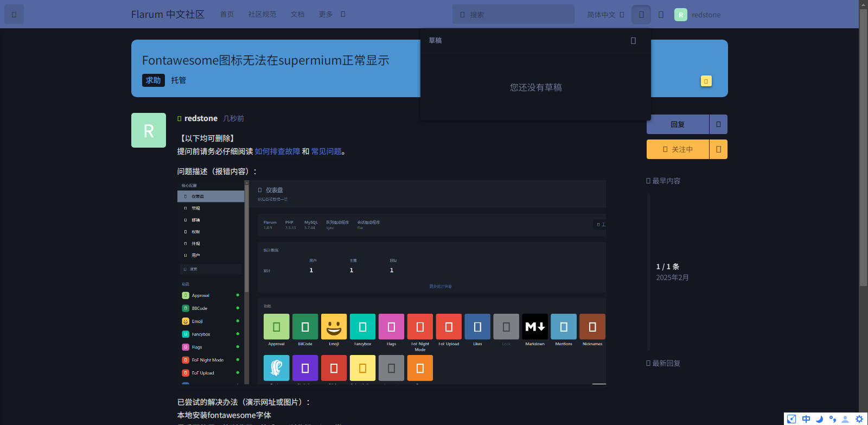Click the person icon in the IME toolbar

[845, 419]
